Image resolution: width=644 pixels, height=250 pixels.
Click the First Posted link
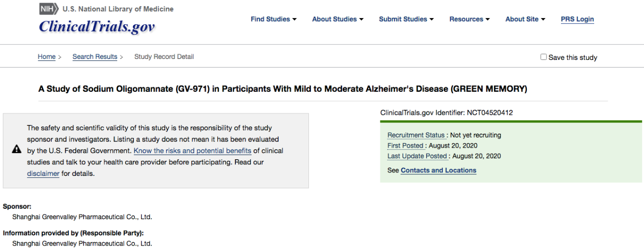coord(406,146)
